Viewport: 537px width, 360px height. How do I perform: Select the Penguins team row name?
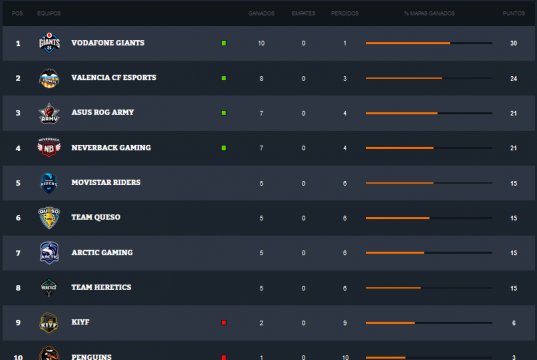[x=91, y=357]
